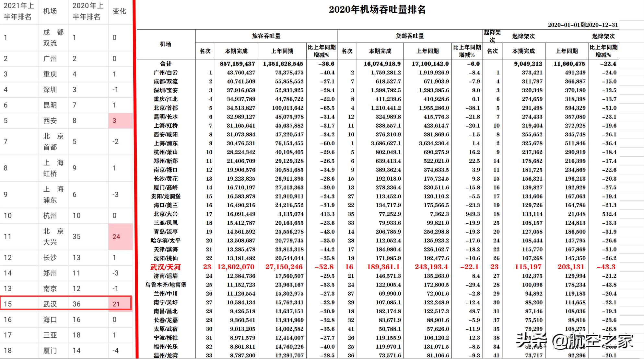Click 北京首都 in the left ranking table
This screenshot has width=644, height=359.
pos(54,142)
